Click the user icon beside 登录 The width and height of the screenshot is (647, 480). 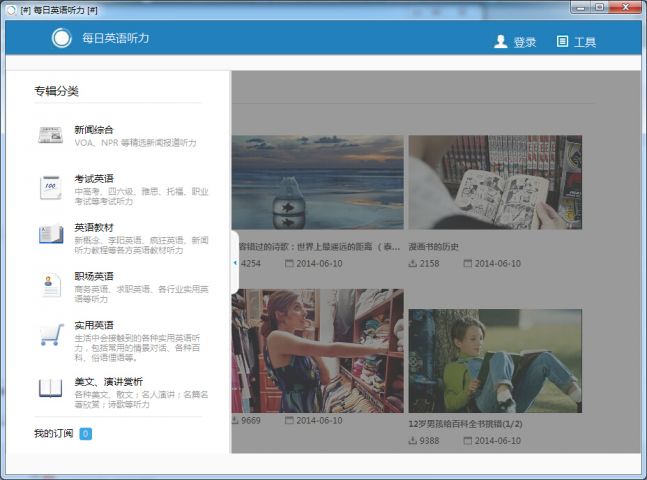pyautogui.click(x=501, y=41)
